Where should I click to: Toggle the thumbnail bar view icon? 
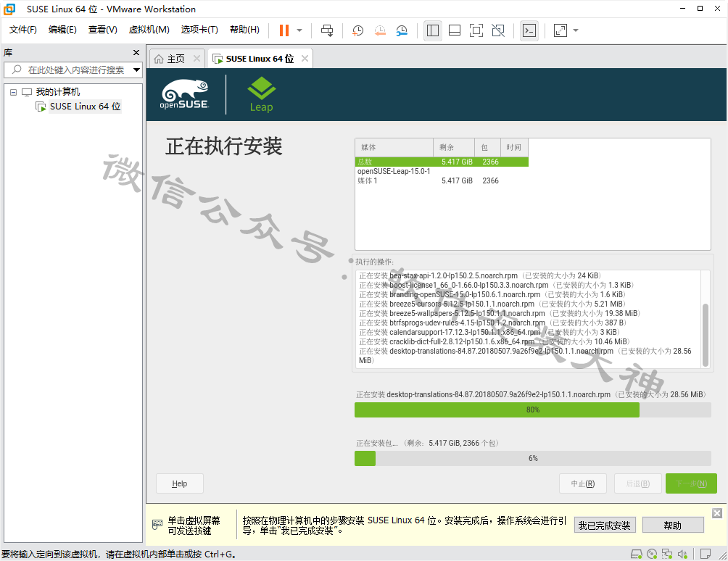(x=455, y=30)
